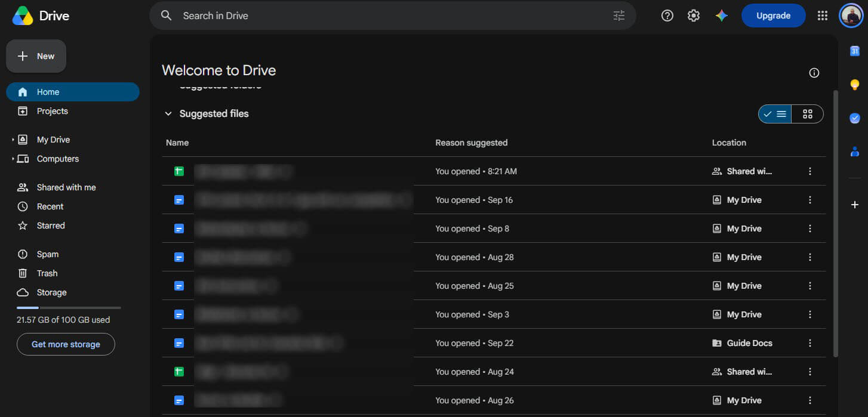Image resolution: width=868 pixels, height=417 pixels.
Task: Open Google Keep in the side panel
Action: point(854,85)
